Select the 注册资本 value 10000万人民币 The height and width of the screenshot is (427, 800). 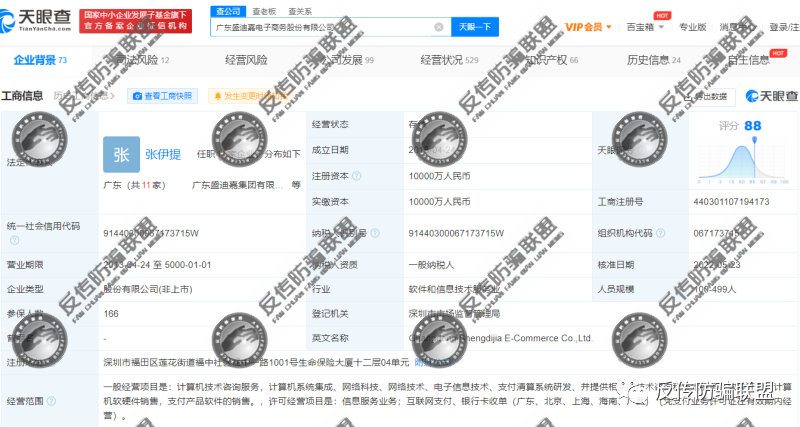[439, 176]
